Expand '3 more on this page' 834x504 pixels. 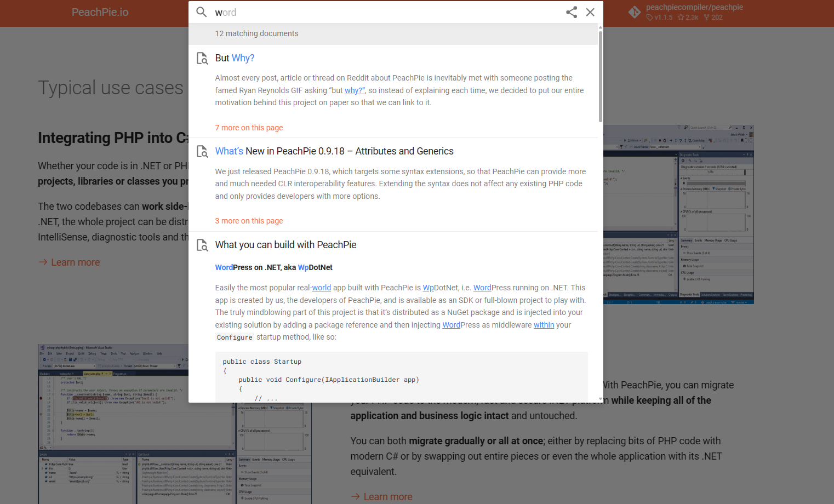point(249,221)
